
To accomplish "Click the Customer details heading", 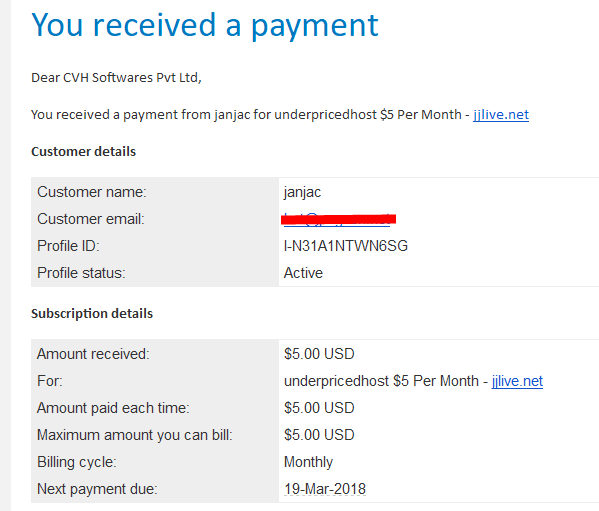I will click(x=83, y=152).
